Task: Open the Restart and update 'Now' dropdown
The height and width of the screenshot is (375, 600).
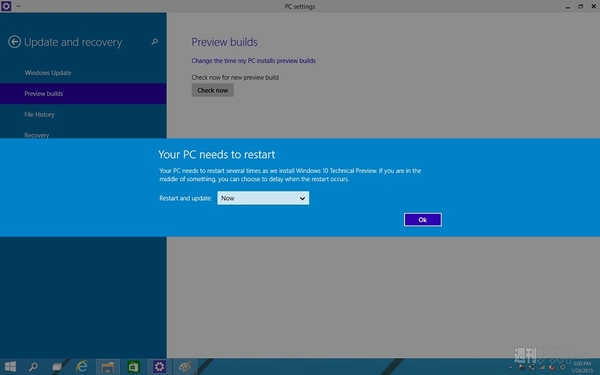Action: click(263, 198)
